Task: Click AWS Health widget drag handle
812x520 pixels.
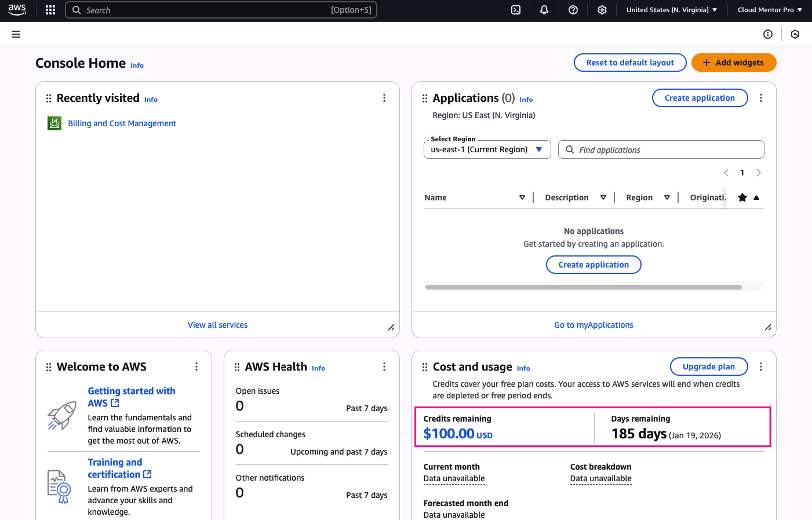Action: 237,367
